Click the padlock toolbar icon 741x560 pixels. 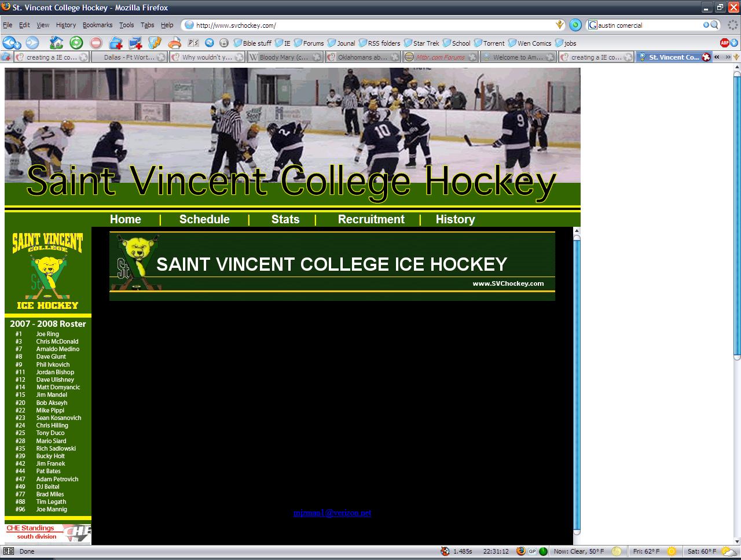(x=224, y=43)
